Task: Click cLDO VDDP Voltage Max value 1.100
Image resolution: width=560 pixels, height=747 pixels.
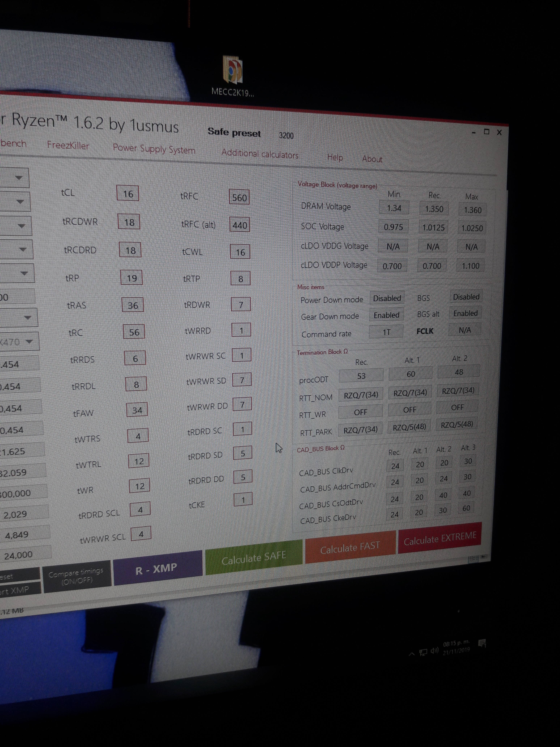Action: point(470,266)
